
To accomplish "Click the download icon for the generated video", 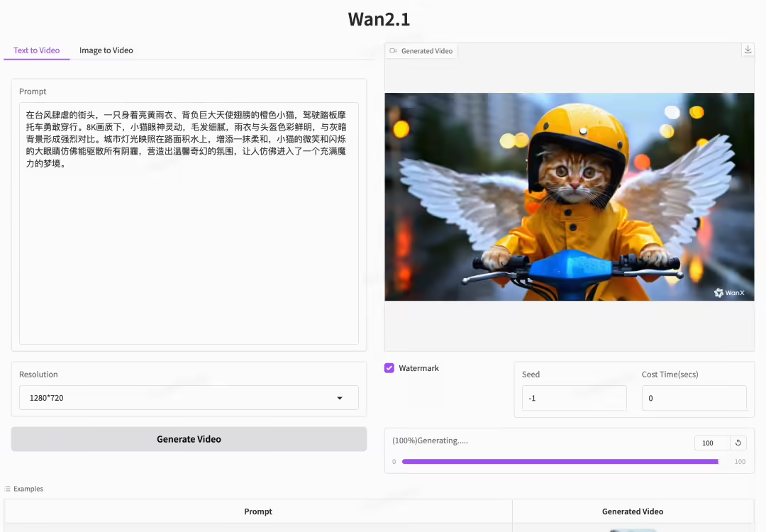I will point(748,50).
